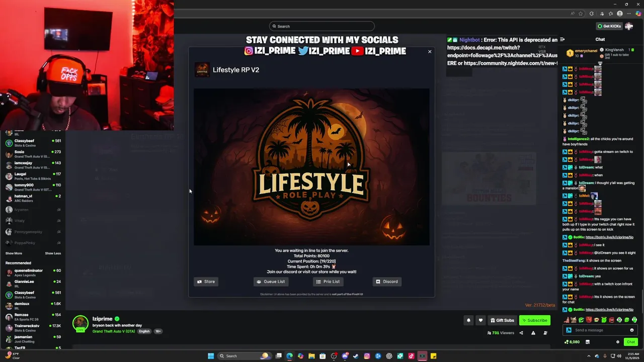The width and height of the screenshot is (644, 362).
Task: Open TikTok from taskbar
Action: click(x=411, y=356)
